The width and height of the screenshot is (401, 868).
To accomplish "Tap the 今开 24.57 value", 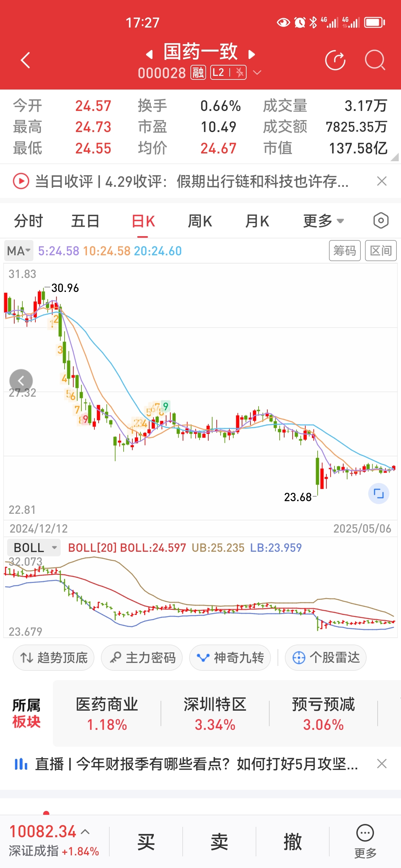I will [93, 106].
